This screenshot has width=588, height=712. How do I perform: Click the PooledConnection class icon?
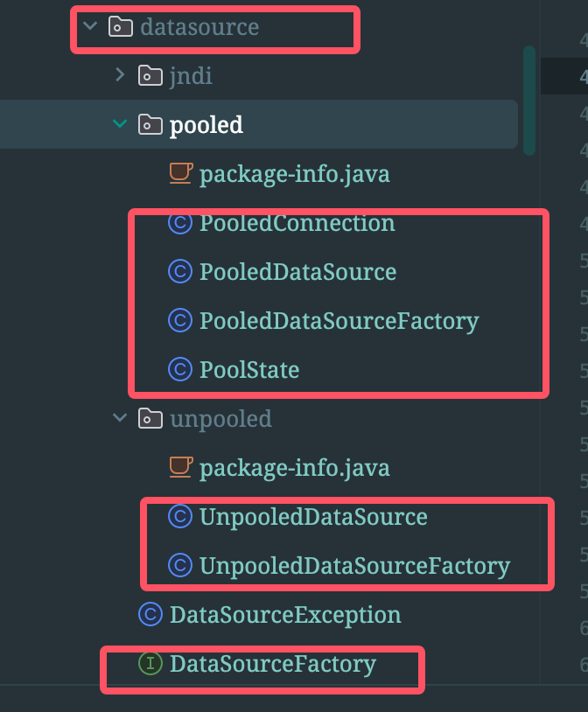(x=179, y=223)
